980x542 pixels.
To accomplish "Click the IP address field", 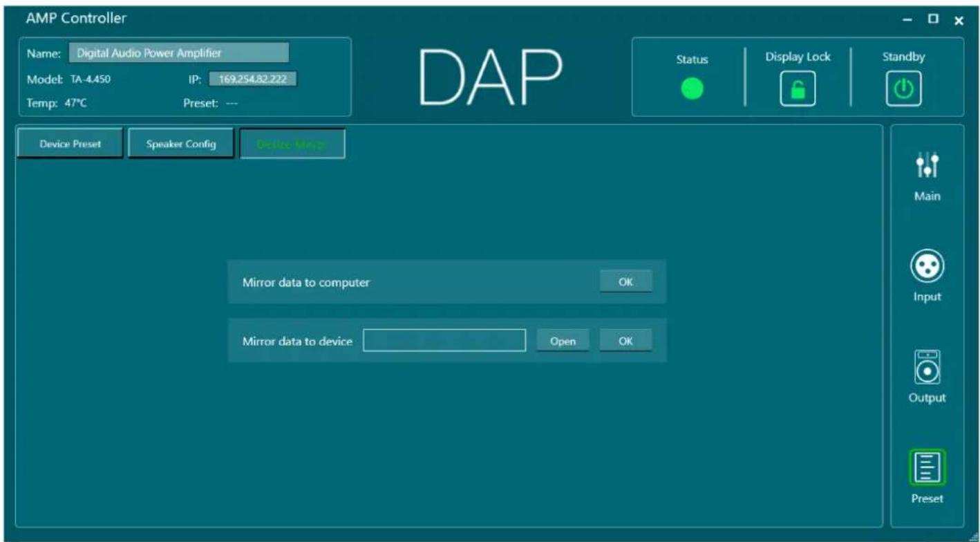I will click(252, 79).
